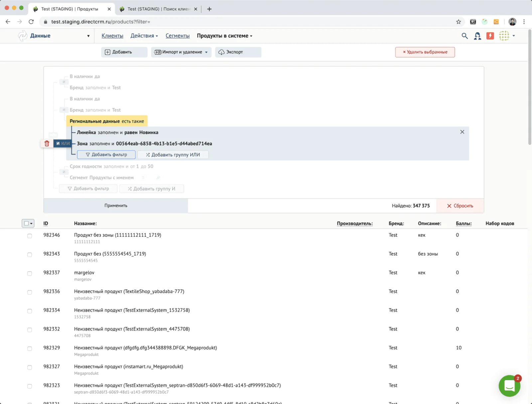Click the orange extension icon

(496, 22)
